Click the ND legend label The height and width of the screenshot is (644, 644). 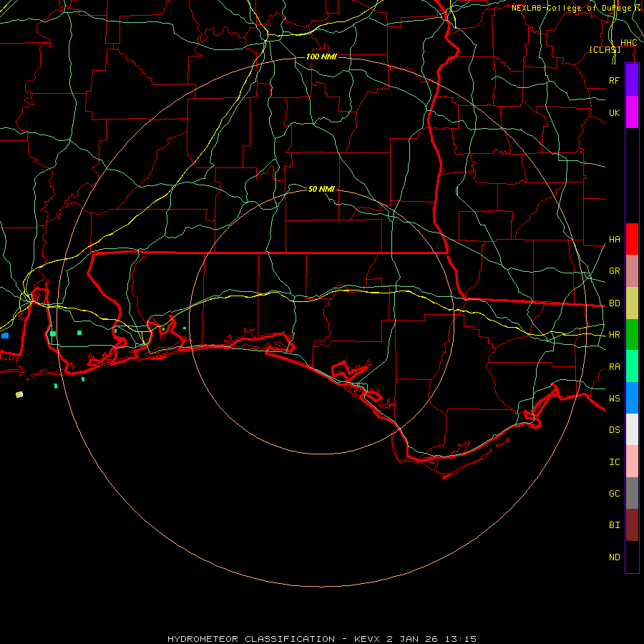tap(614, 557)
